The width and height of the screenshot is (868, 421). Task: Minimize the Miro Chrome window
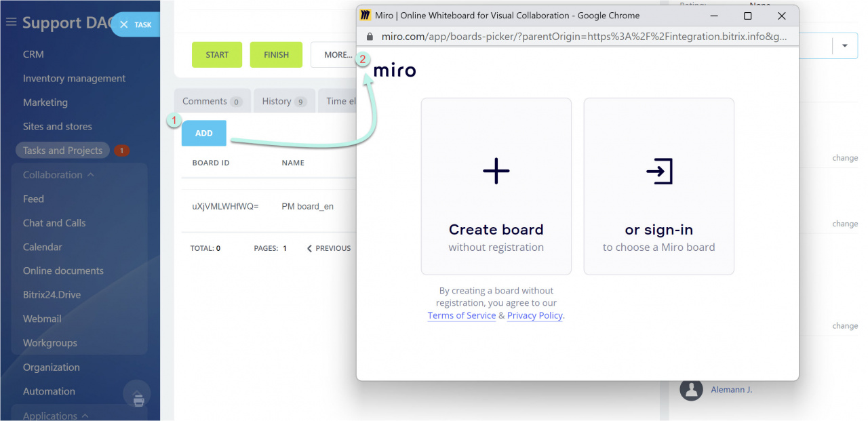(x=714, y=15)
